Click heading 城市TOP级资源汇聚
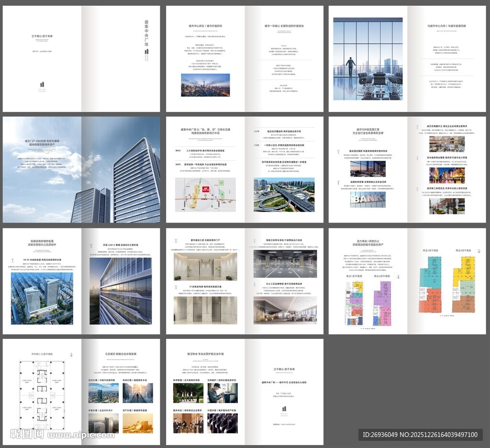This screenshot has height=448, width=490. (x=368, y=129)
